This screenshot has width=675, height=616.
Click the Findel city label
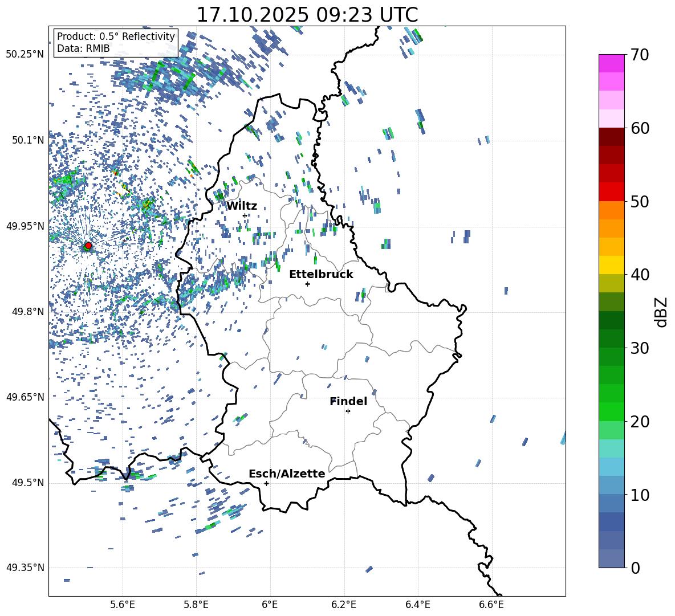348,401
